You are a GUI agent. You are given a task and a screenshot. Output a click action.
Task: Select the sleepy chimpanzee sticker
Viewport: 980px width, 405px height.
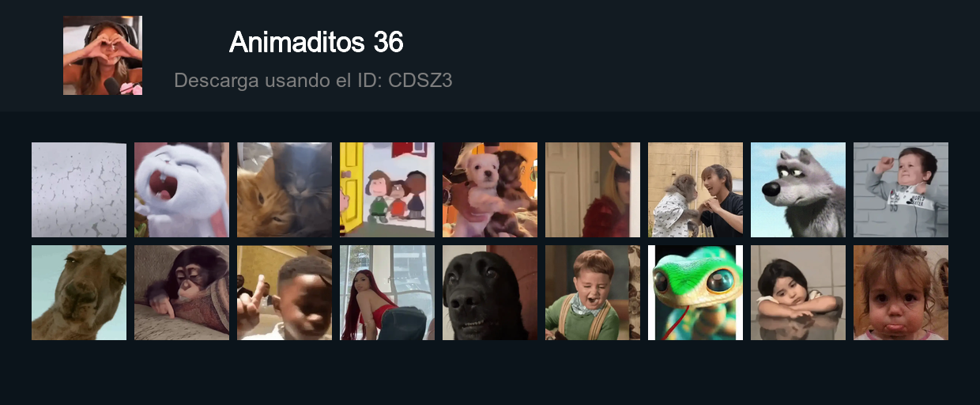coord(182,293)
